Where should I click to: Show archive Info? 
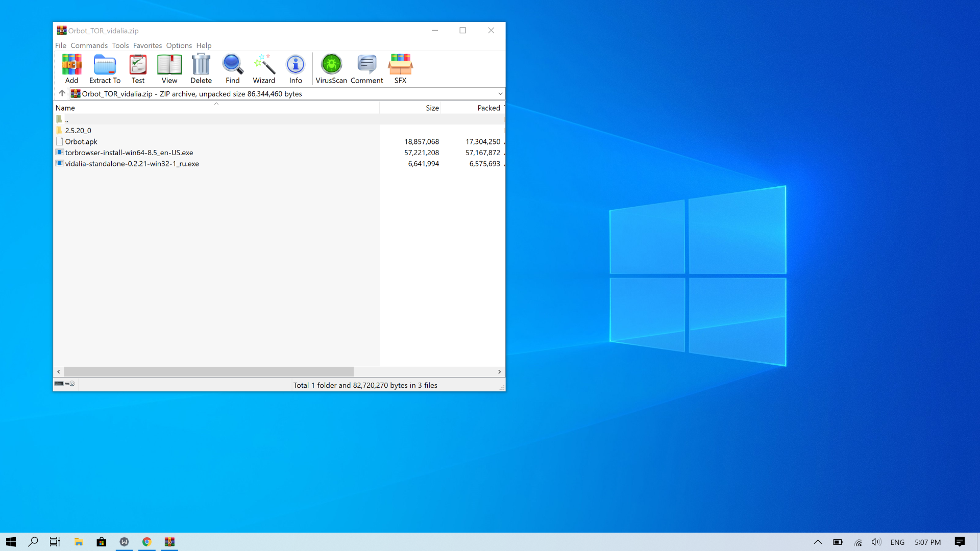tap(296, 68)
